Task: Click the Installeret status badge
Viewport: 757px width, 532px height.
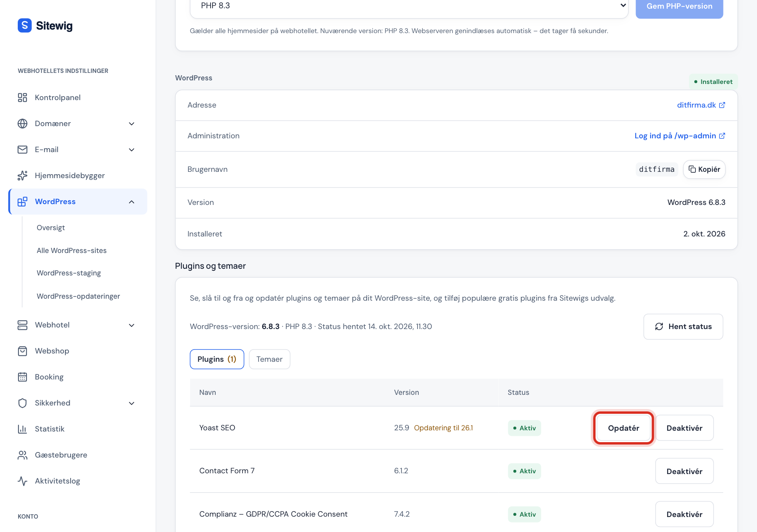Action: [x=713, y=82]
